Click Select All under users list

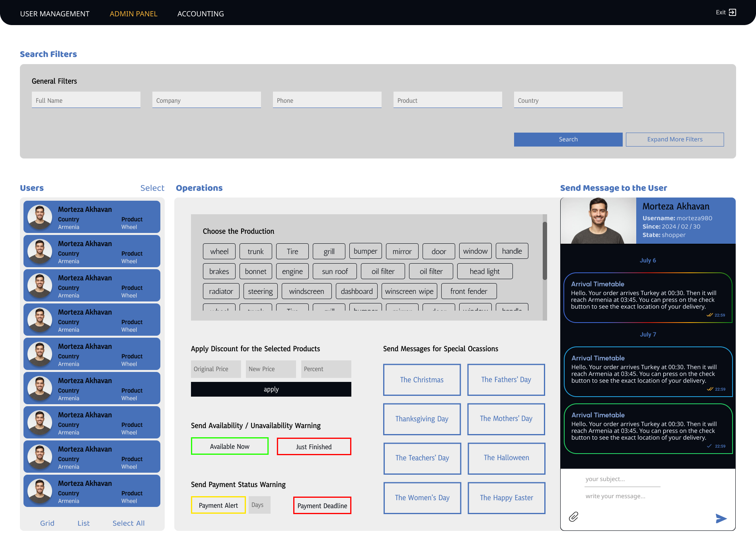[x=129, y=523]
